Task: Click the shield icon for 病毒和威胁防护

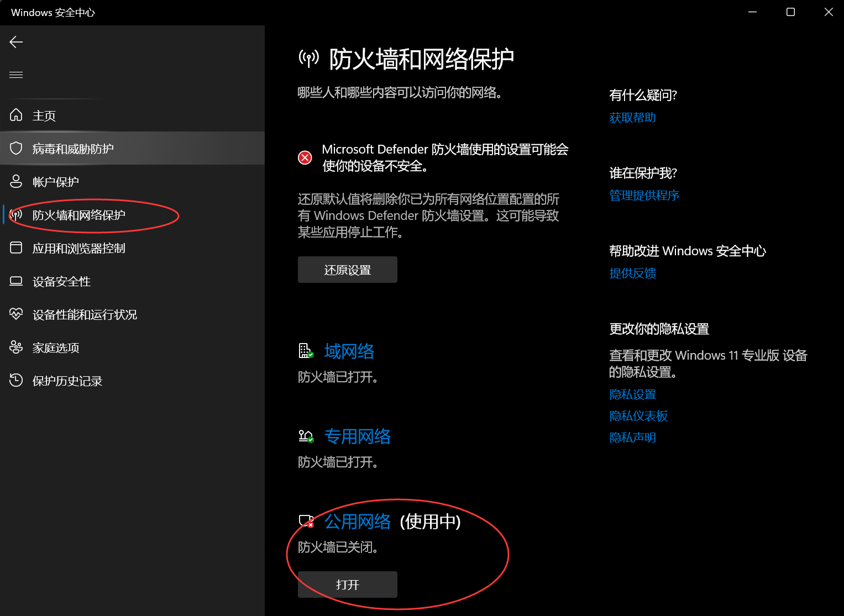Action: [16, 148]
